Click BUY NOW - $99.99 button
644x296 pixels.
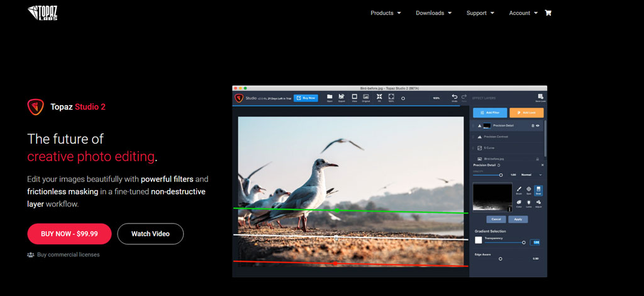tap(69, 234)
